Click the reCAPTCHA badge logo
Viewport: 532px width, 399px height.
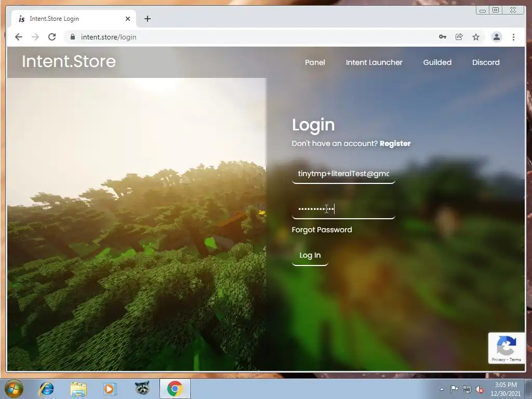[x=506, y=345]
